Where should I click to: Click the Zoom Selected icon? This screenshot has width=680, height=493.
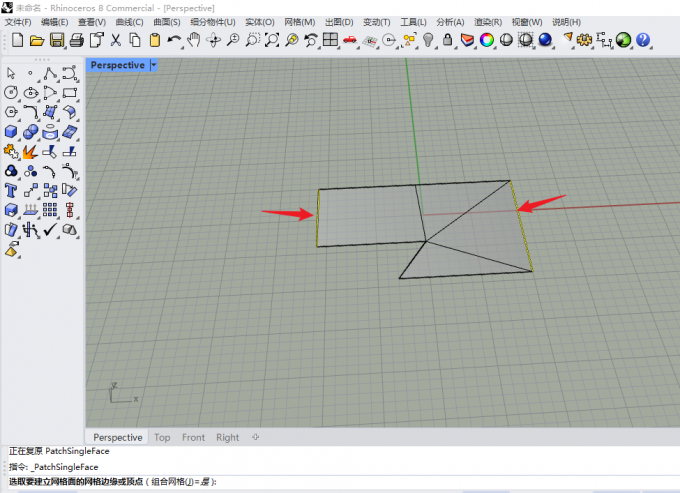[292, 40]
